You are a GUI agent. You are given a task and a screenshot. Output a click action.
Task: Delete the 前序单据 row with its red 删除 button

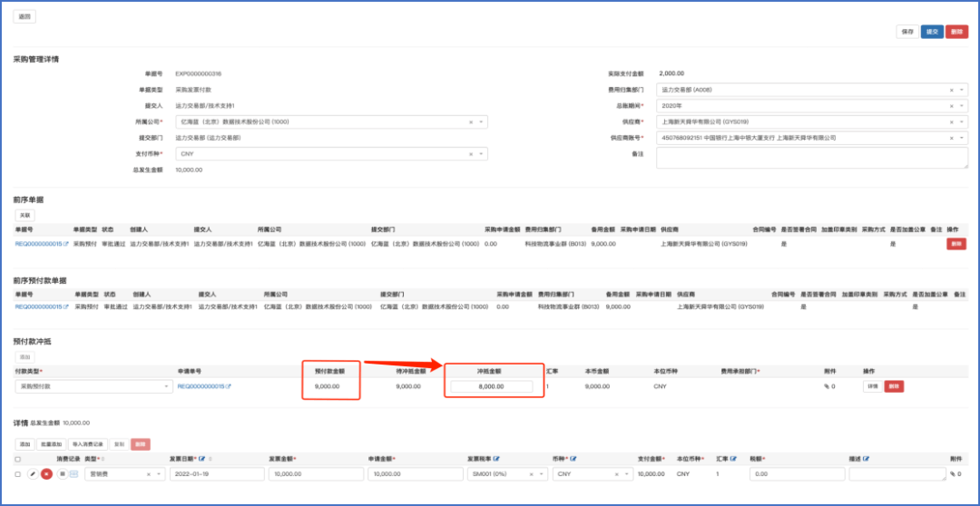pyautogui.click(x=956, y=244)
